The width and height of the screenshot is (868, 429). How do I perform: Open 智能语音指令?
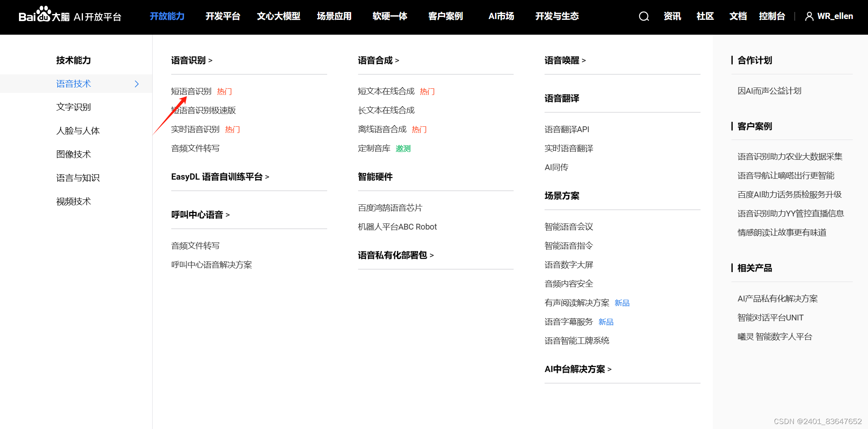[569, 246]
